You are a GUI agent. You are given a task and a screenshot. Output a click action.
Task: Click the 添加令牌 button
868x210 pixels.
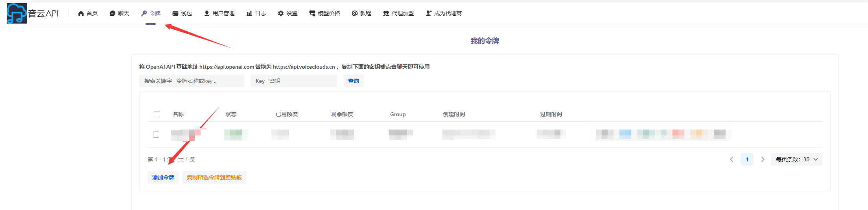[163, 177]
